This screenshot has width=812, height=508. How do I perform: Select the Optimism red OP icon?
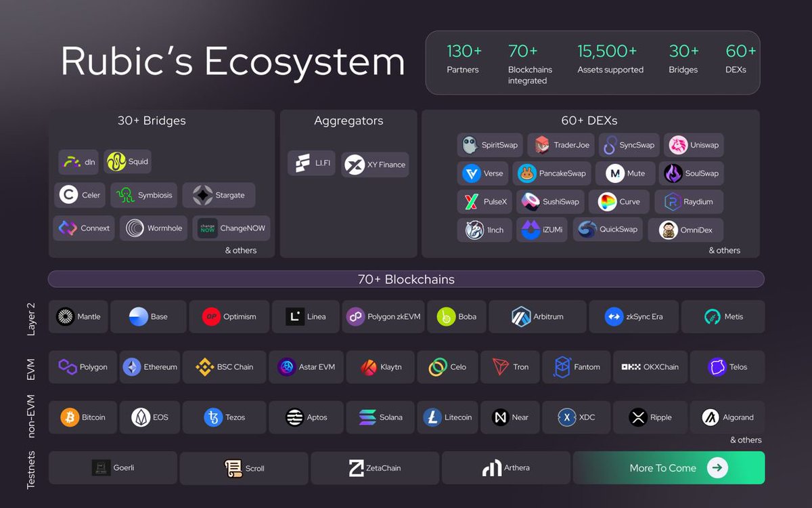point(212,316)
